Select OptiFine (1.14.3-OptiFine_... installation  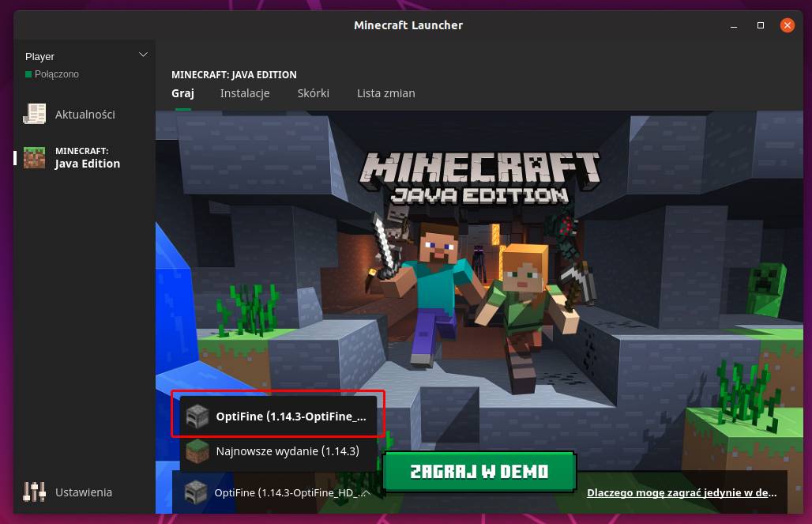[278, 417]
